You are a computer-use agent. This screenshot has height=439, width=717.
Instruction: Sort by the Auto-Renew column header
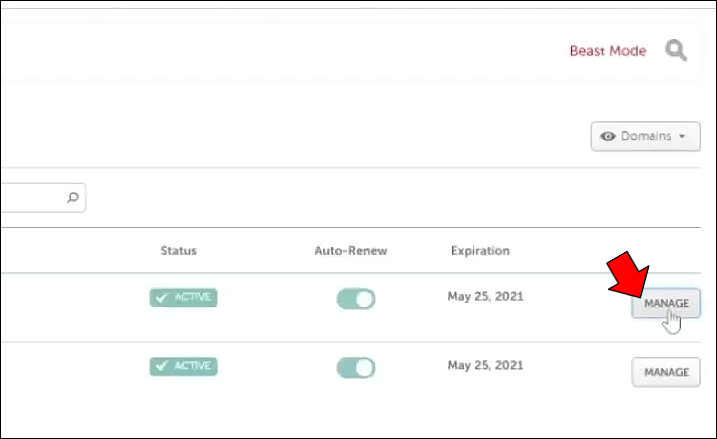click(350, 250)
